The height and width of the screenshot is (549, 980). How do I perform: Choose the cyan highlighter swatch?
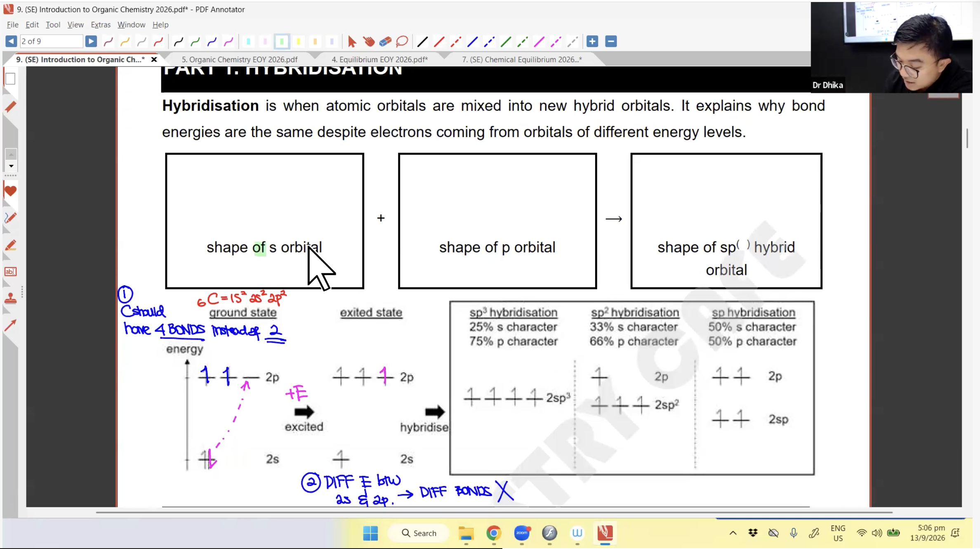tap(248, 41)
